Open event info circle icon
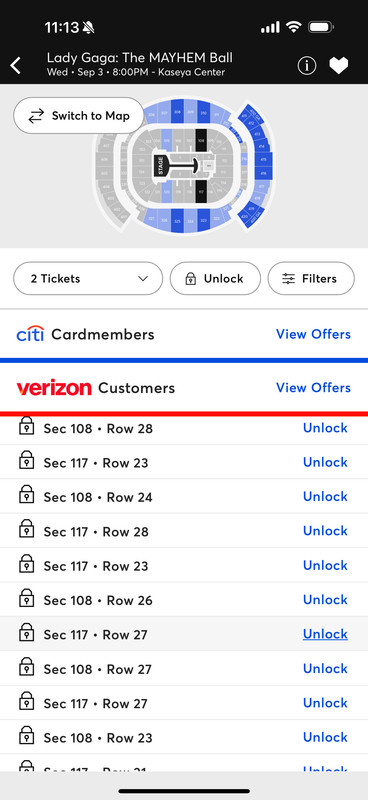 307,65
